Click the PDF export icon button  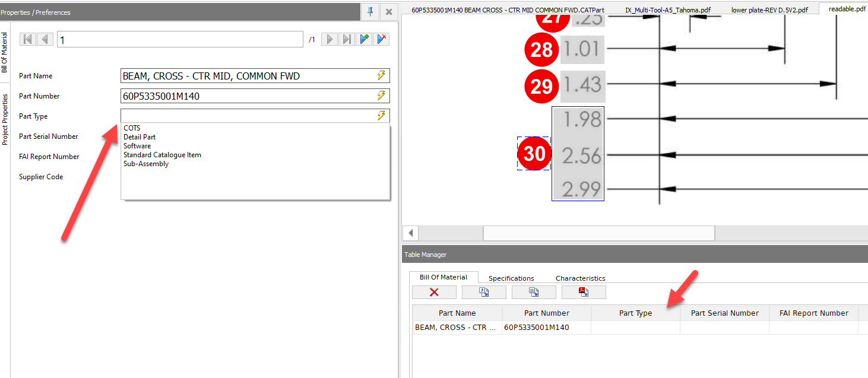584,292
